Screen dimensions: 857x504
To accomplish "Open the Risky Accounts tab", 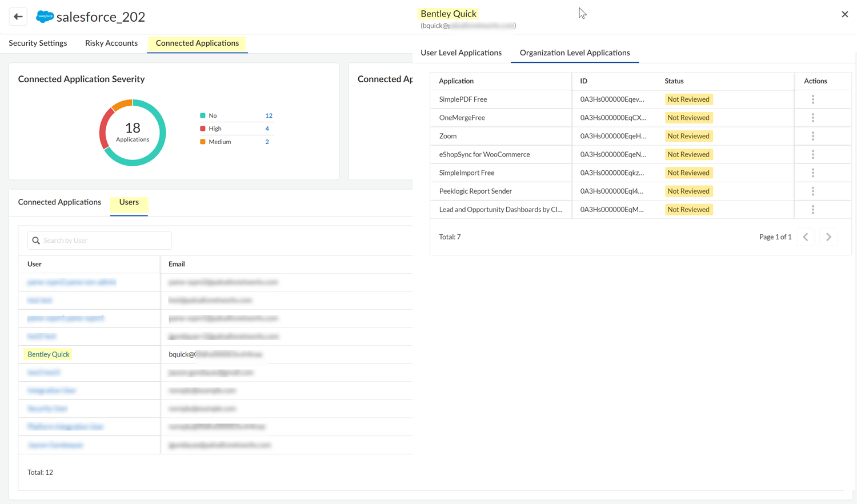I will click(111, 43).
